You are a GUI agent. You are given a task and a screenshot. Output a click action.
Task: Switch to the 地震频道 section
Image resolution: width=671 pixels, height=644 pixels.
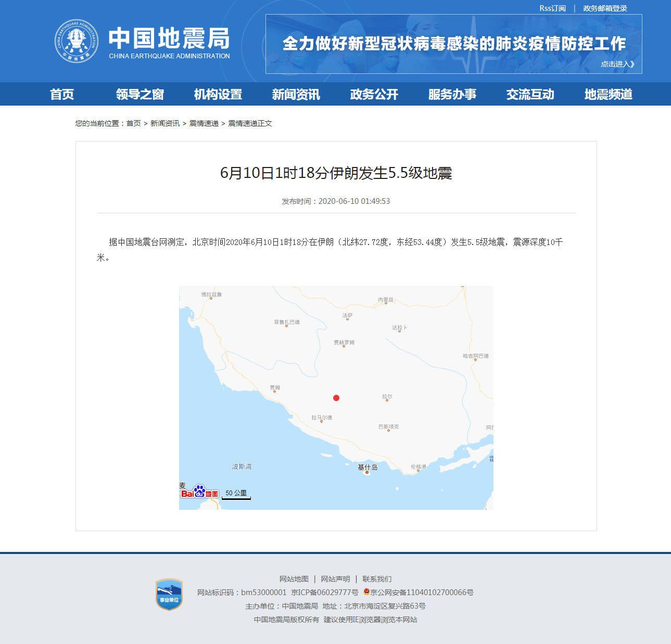(609, 94)
